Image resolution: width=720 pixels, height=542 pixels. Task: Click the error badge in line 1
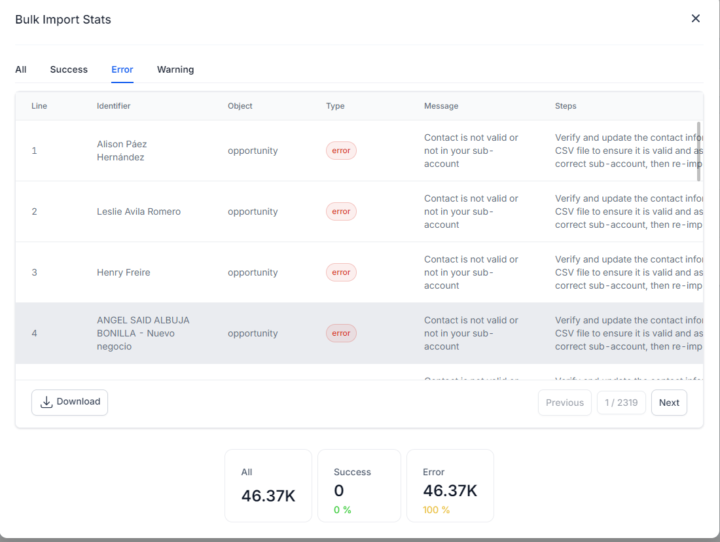(x=341, y=151)
